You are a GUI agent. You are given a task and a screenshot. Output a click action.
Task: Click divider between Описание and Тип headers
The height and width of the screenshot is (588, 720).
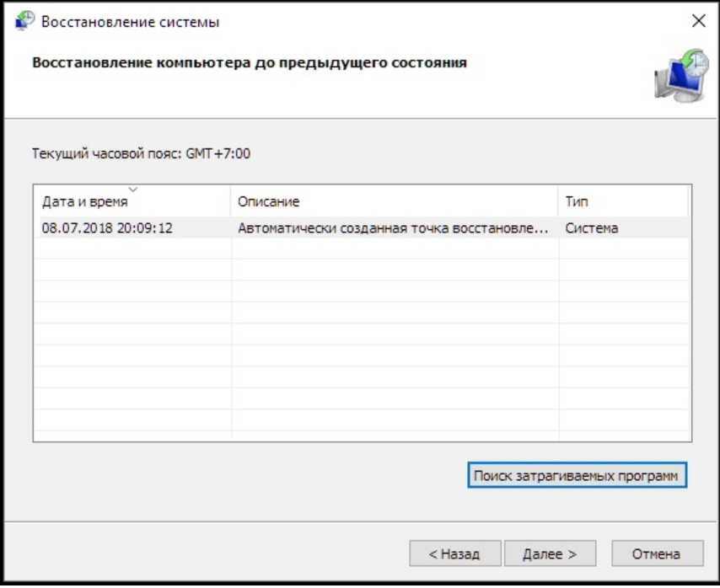click(558, 202)
